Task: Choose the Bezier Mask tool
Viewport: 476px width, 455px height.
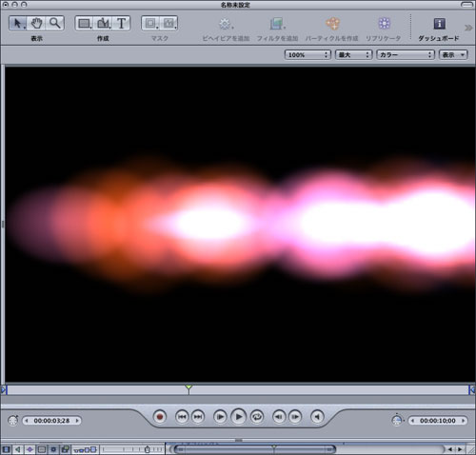Action: (169, 23)
